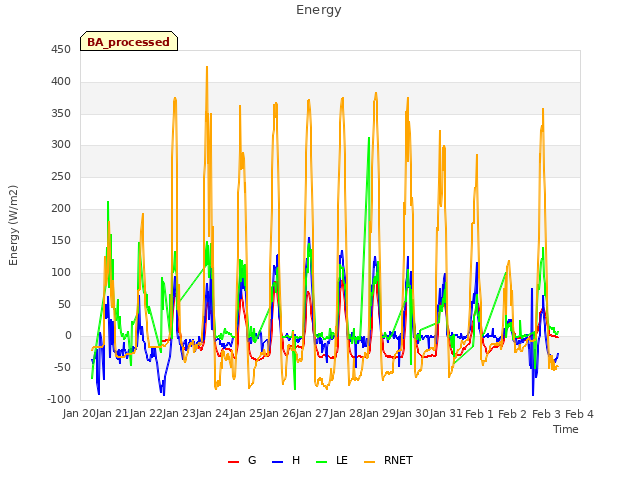Viewport: 640px width, 480px height.
Task: Toggle the H series legend entry
Action: 286,460
